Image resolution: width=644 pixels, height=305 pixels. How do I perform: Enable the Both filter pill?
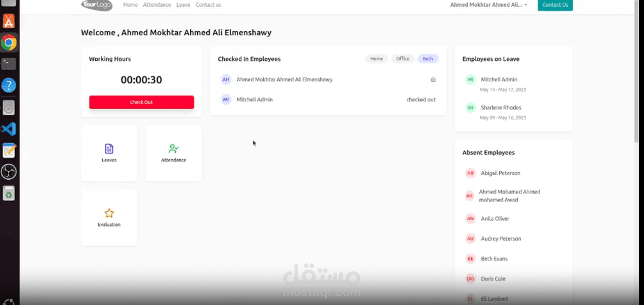coord(428,59)
